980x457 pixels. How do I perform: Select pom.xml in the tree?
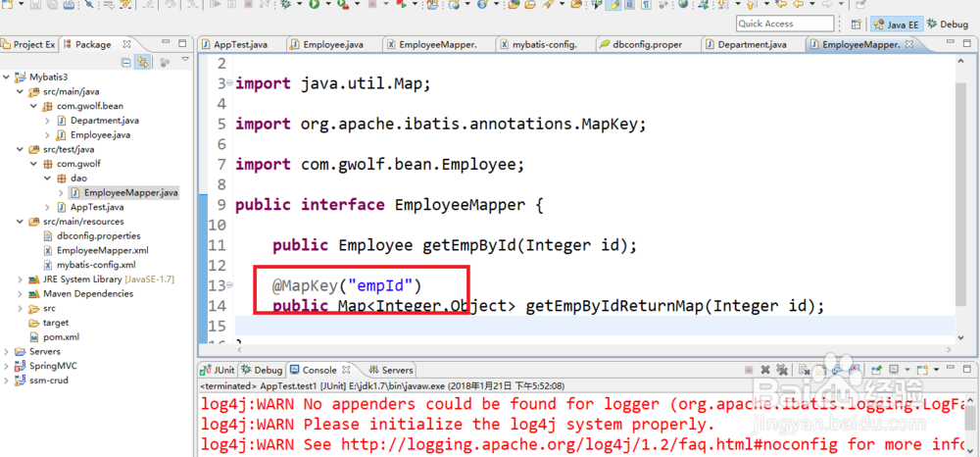pyautogui.click(x=54, y=337)
